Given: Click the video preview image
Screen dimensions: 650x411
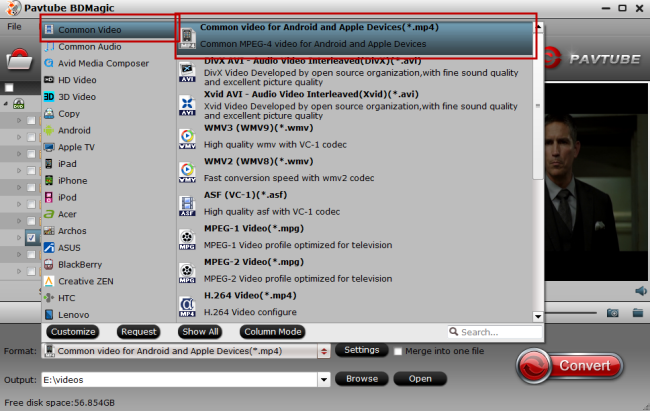Looking at the screenshot, I should tap(596, 182).
